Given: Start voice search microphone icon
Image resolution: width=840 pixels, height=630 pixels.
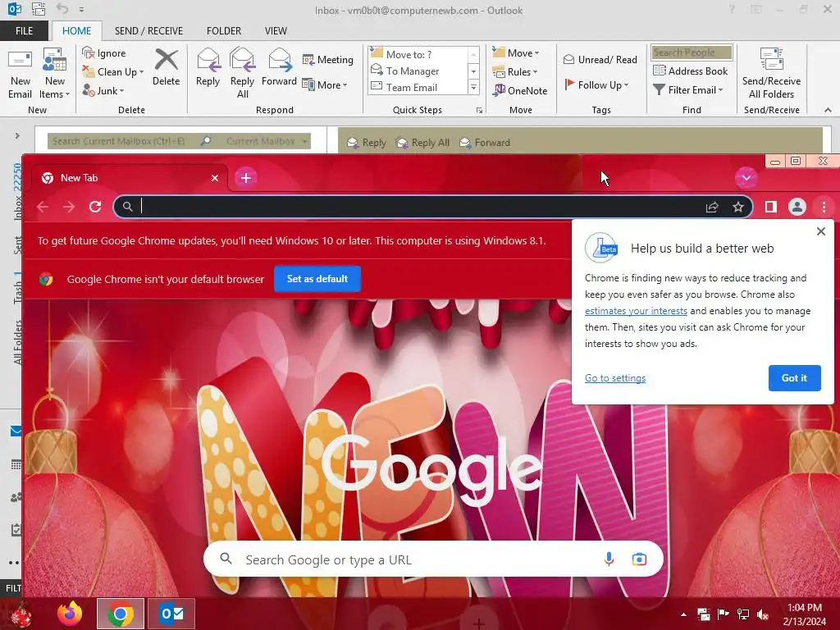Looking at the screenshot, I should coord(609,559).
